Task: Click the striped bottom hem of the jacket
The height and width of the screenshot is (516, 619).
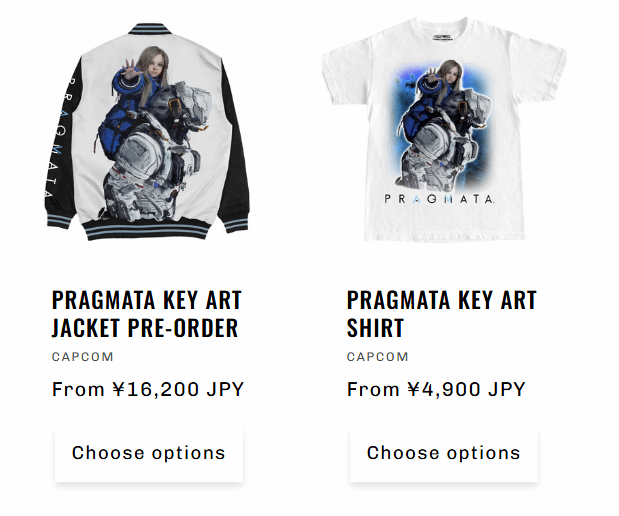Action: 147,230
